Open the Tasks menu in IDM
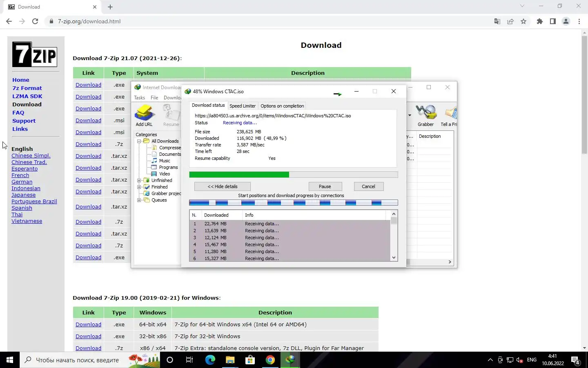Viewport: 588px width, 368px height. point(139,98)
